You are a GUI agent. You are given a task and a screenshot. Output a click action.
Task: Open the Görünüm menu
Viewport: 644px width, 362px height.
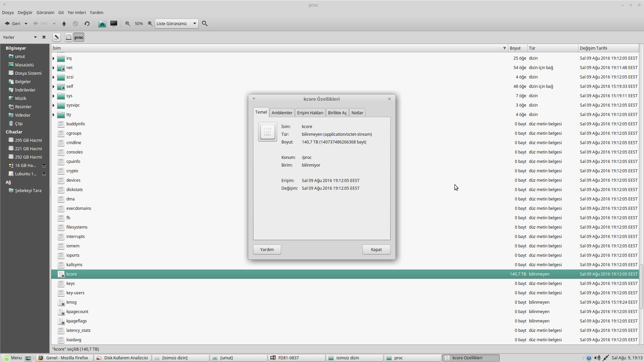(45, 13)
